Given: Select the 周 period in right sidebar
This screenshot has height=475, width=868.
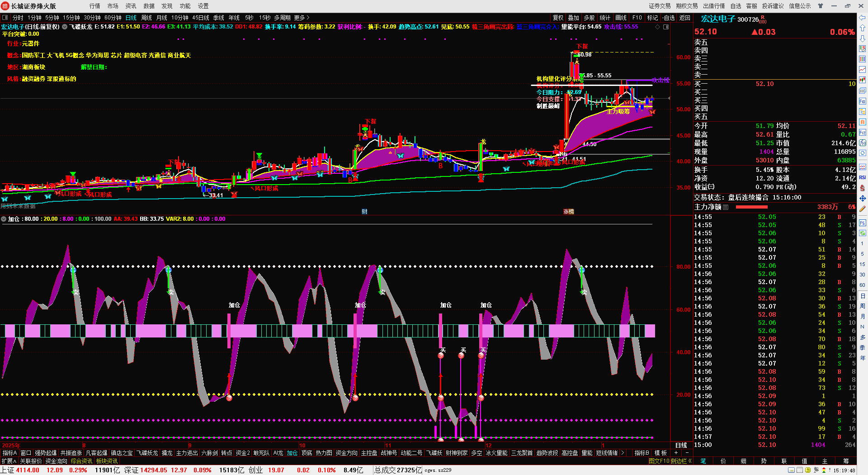Looking at the screenshot, I should coord(863,306).
